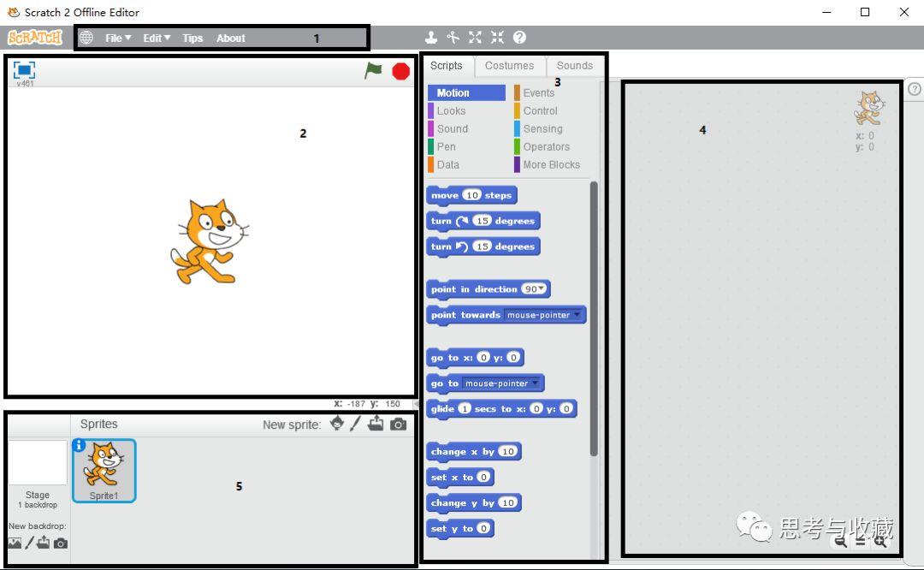Click the go to x y block

(x=474, y=358)
